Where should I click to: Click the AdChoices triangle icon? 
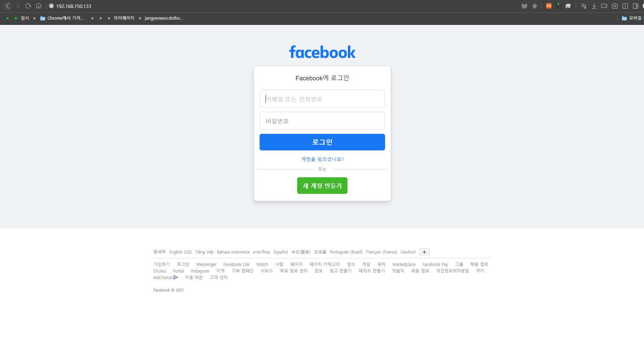click(x=176, y=277)
